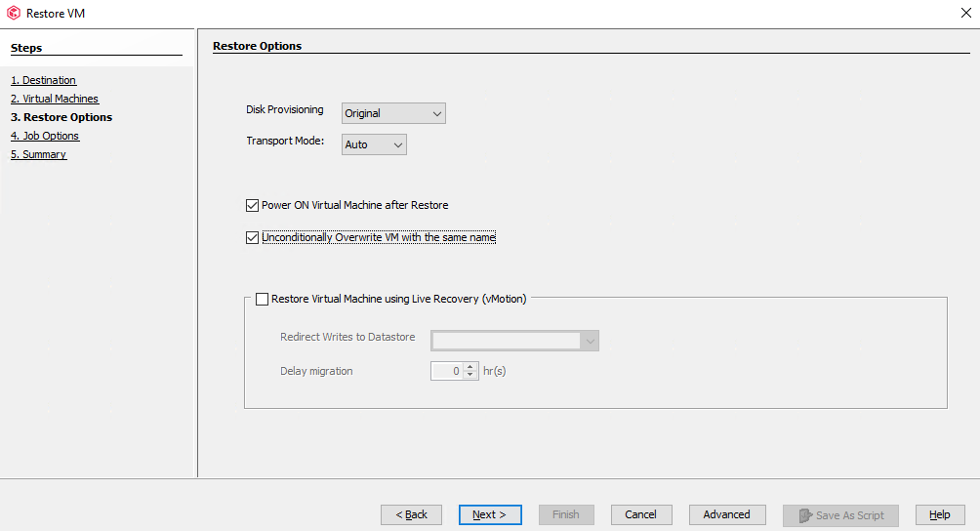Expand the Transport Mode dropdown
Viewport: 980px width, 531px height.
374,144
